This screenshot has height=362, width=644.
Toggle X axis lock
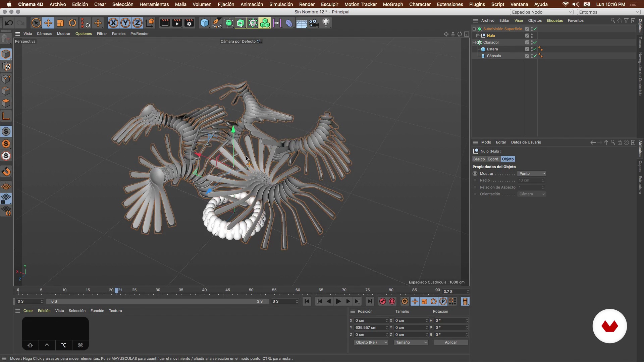pyautogui.click(x=113, y=23)
